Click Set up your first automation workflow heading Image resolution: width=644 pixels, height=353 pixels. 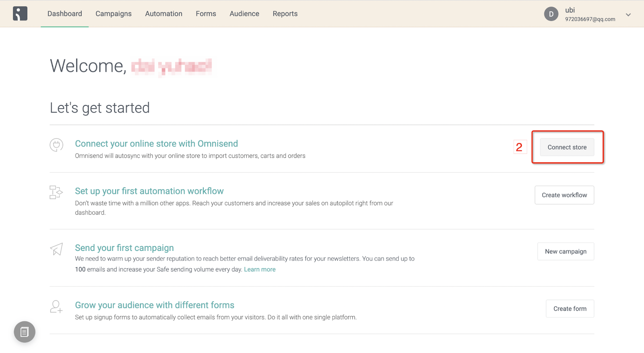(149, 191)
